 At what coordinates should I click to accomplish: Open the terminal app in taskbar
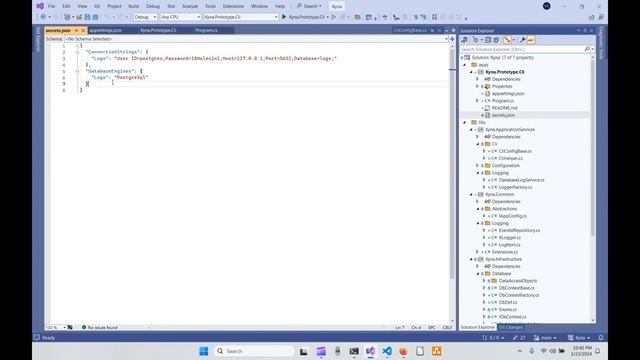click(x=354, y=351)
